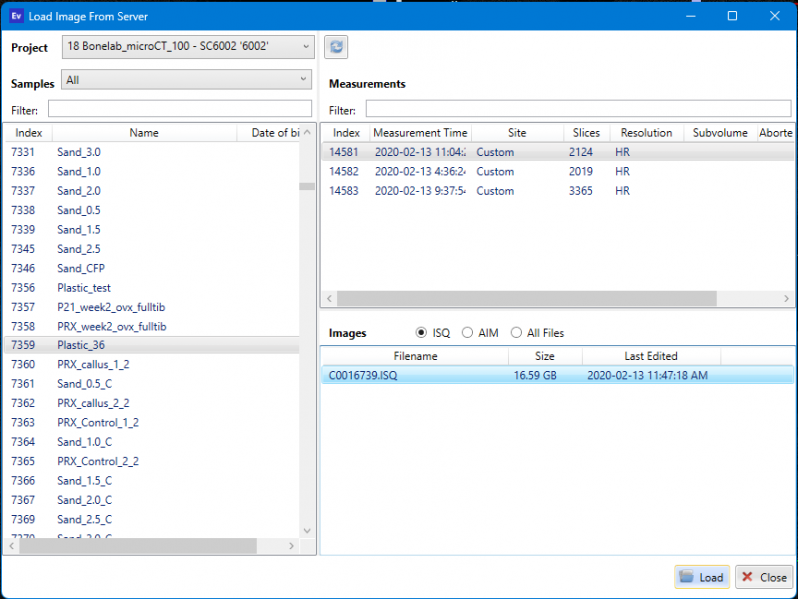Viewport: 798px width, 599px height.
Task: Select sample P21_week2_ovx_fulltib
Action: coord(152,307)
